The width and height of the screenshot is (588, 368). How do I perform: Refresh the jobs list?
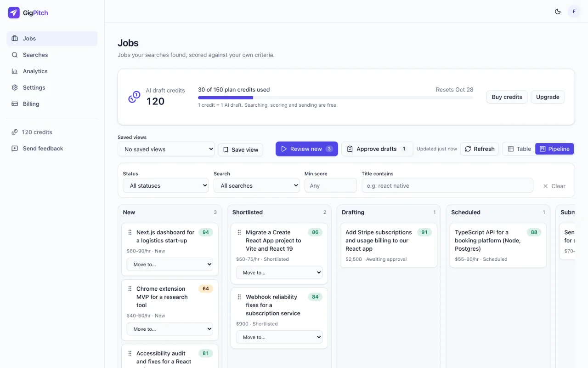click(480, 149)
